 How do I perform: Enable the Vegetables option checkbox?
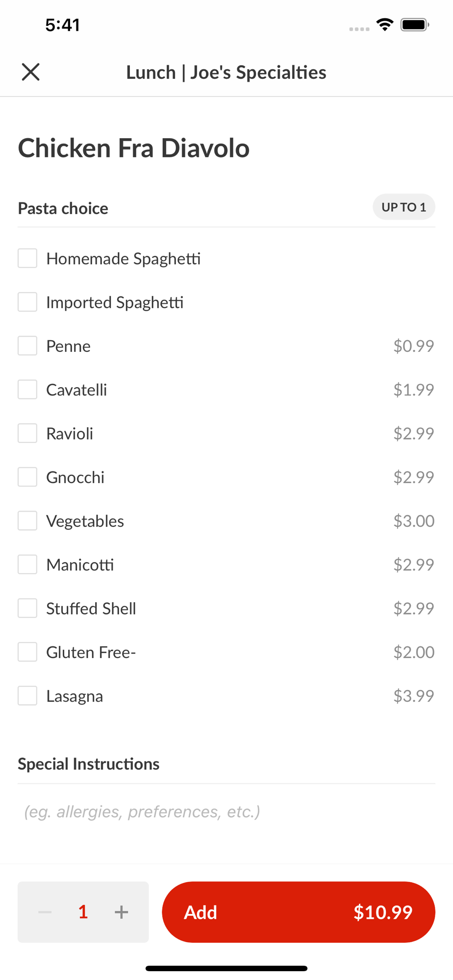click(27, 521)
